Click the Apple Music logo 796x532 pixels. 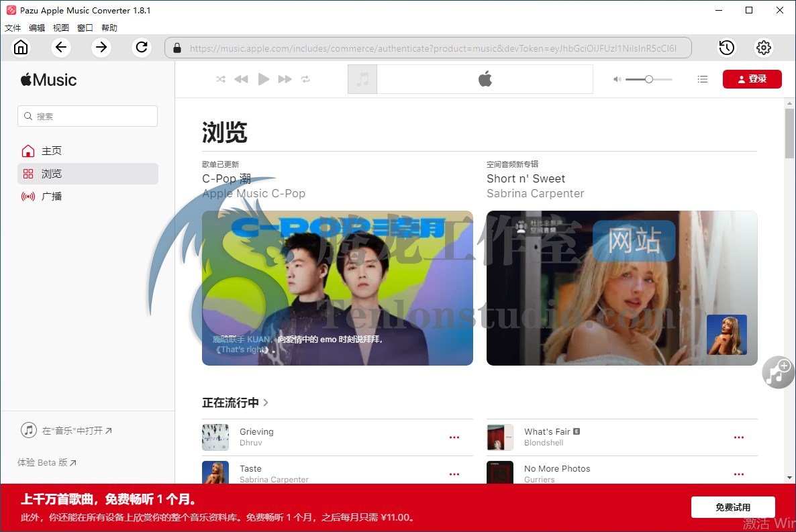[x=49, y=80]
